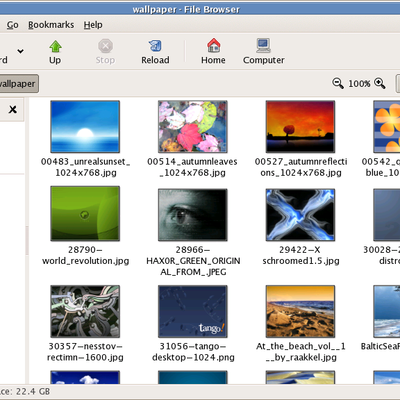The height and width of the screenshot is (400, 400).
Task: Select the blue X schroomed thumbnail
Action: [x=300, y=215]
